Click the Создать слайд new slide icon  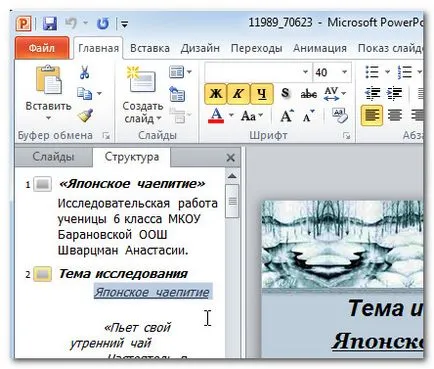[141, 79]
